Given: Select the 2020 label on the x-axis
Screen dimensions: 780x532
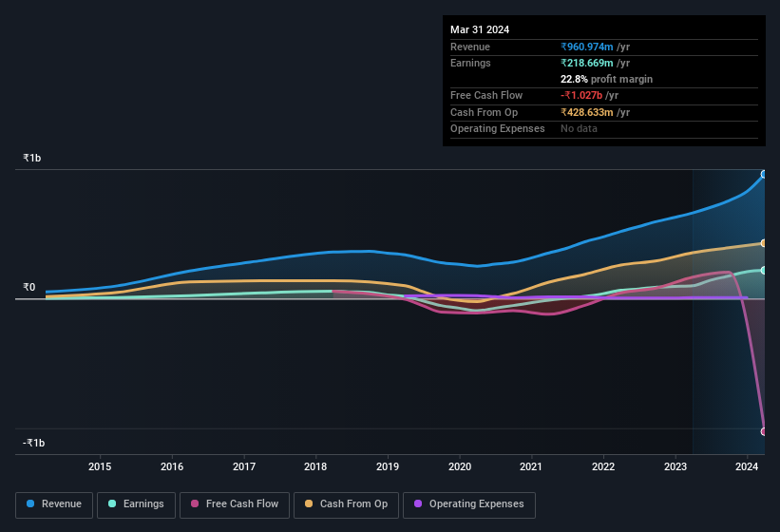Looking at the screenshot, I should pyautogui.click(x=460, y=466).
